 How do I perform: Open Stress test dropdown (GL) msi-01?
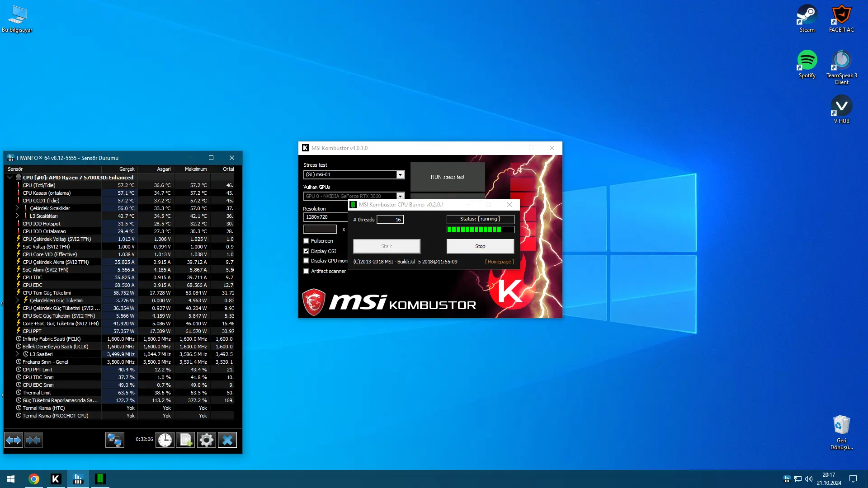354,174
